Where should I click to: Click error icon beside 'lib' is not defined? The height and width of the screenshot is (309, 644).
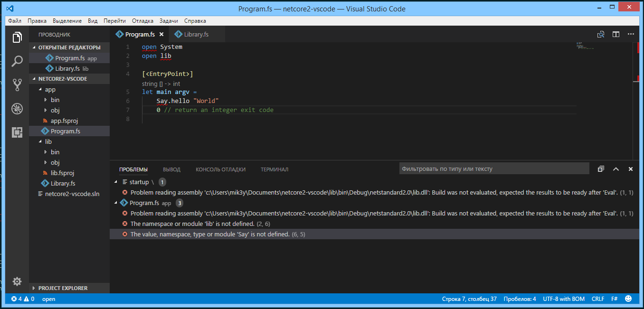click(125, 224)
